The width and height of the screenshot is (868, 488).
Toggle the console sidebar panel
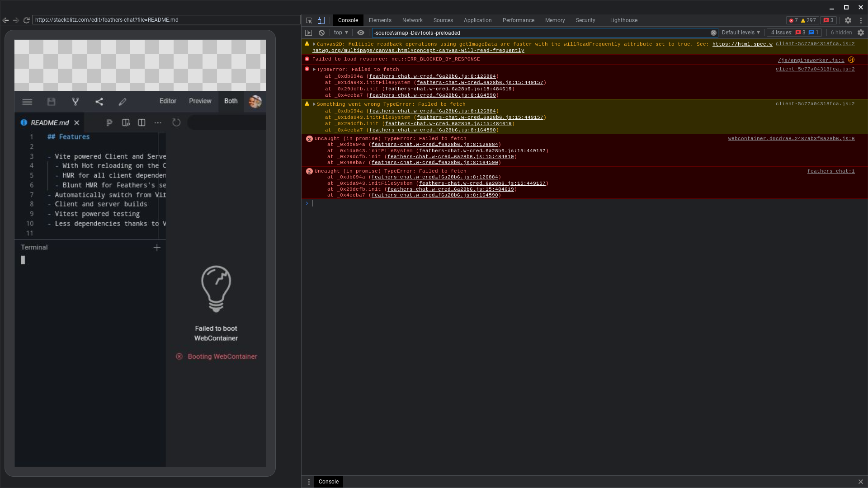coord(309,33)
